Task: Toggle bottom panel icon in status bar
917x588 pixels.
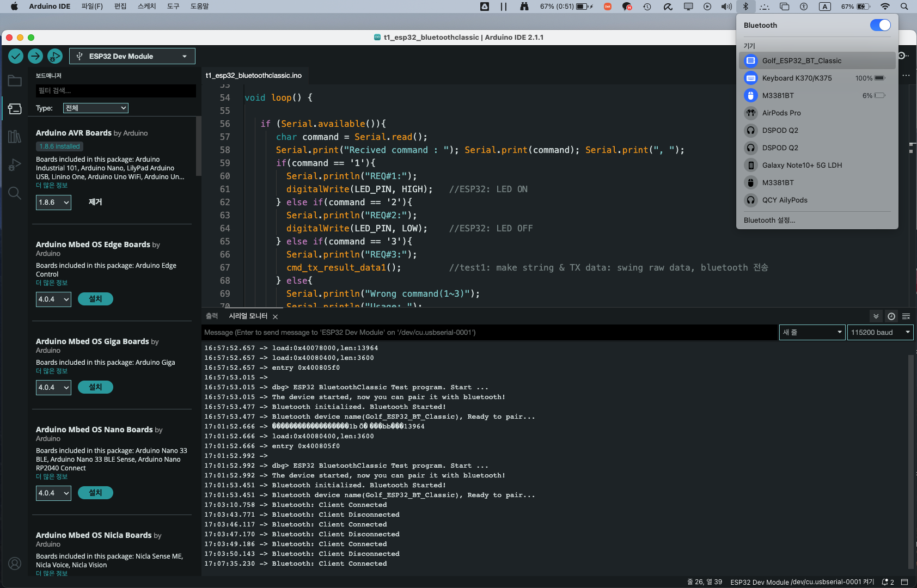Action: point(904,582)
